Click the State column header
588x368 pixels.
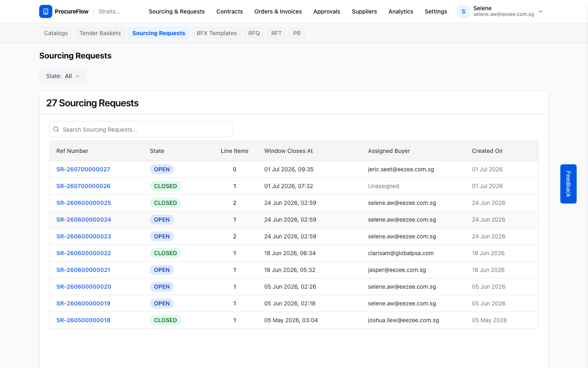tap(157, 151)
